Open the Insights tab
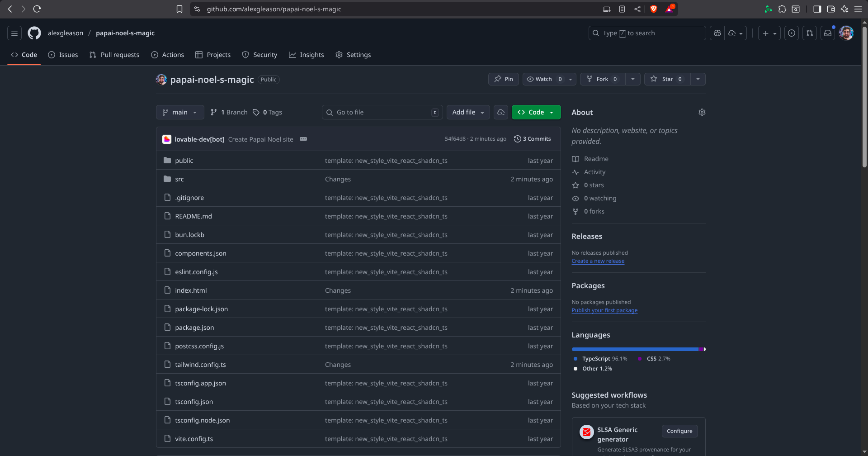 [x=307, y=55]
